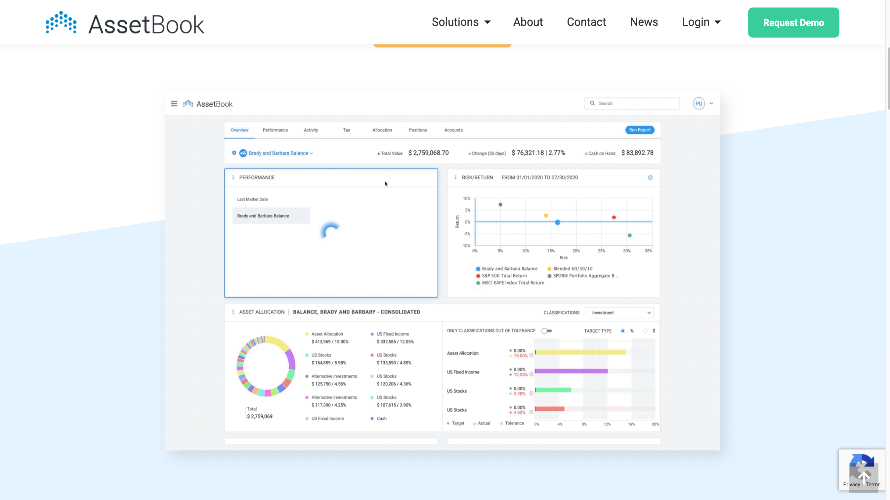
Task: Click the dashboard Search field
Action: (632, 103)
